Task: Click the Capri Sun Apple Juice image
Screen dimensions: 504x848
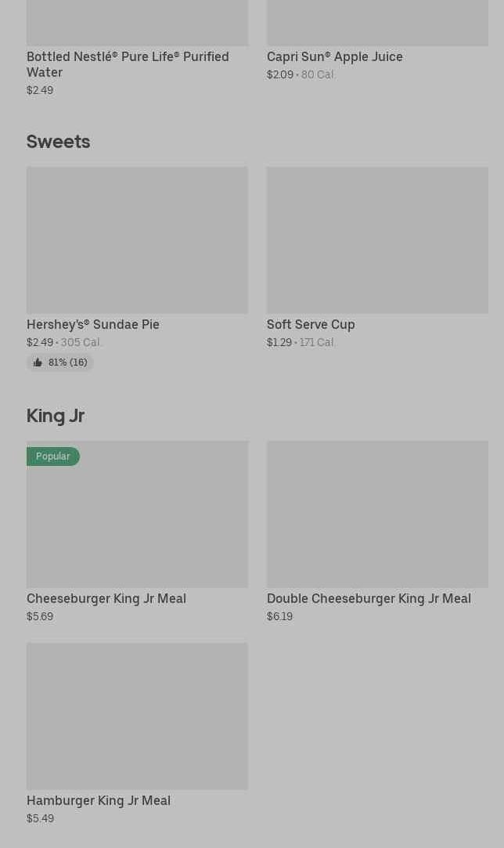Action: (377, 22)
